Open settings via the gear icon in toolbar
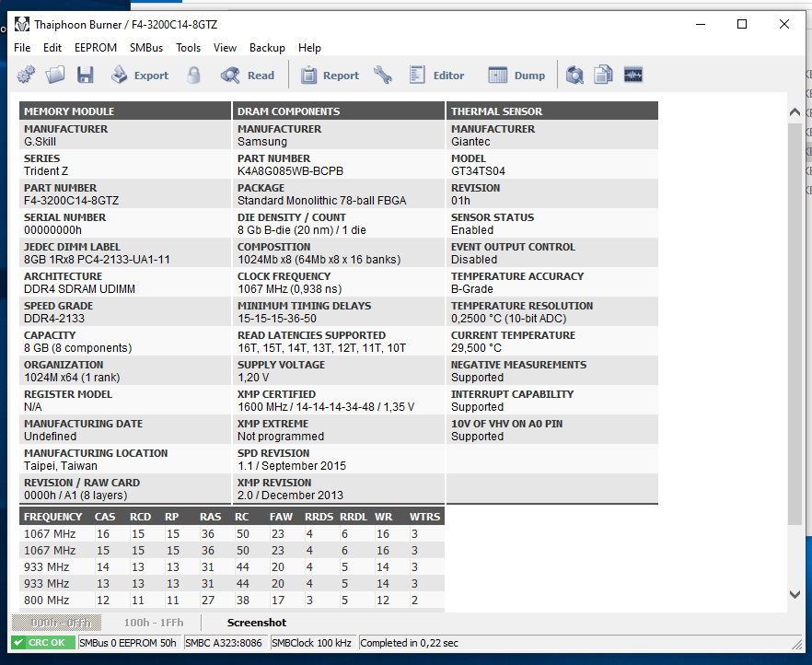This screenshot has height=665, width=812. pos(26,76)
